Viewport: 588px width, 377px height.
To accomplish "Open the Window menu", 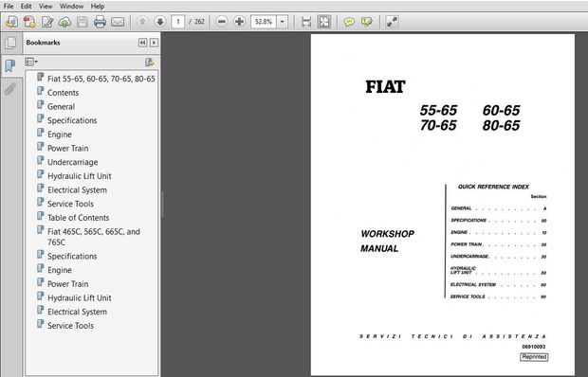I will 71,6.
